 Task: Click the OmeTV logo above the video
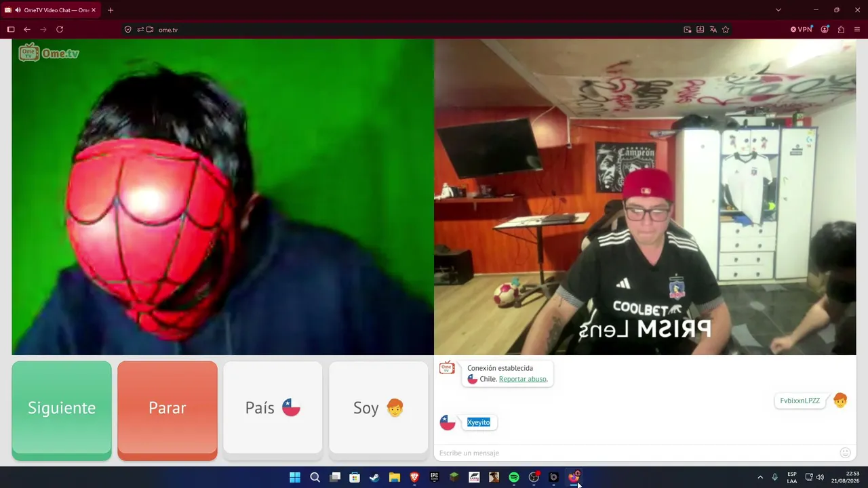point(49,52)
